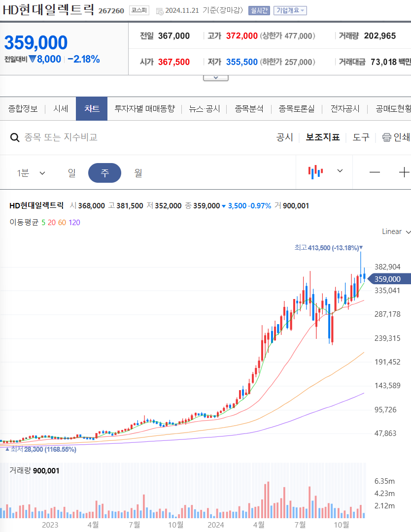Click the 2024 x-axis date label

point(216,525)
